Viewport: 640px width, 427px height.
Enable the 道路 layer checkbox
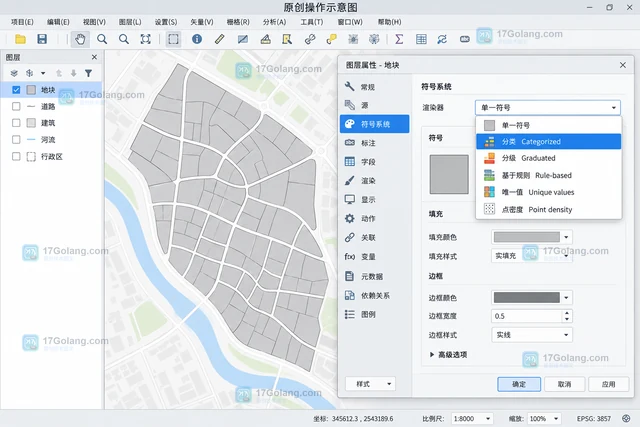pyautogui.click(x=16, y=107)
